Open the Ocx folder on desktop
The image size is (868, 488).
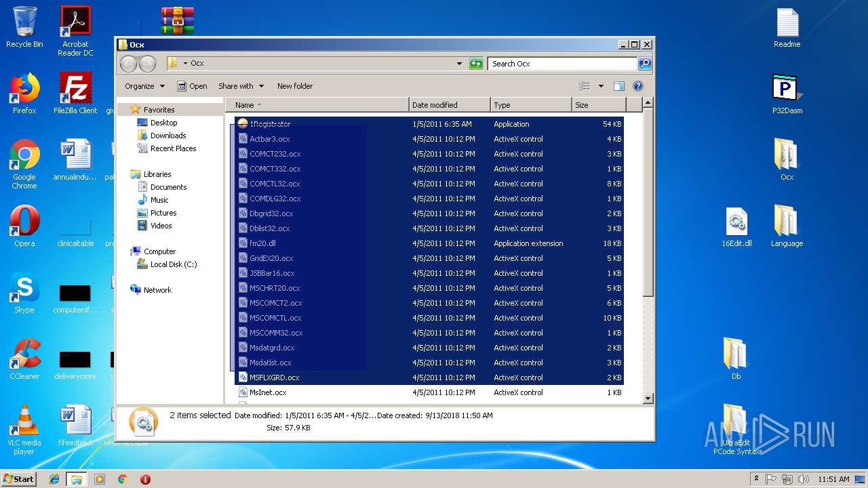[x=787, y=159]
